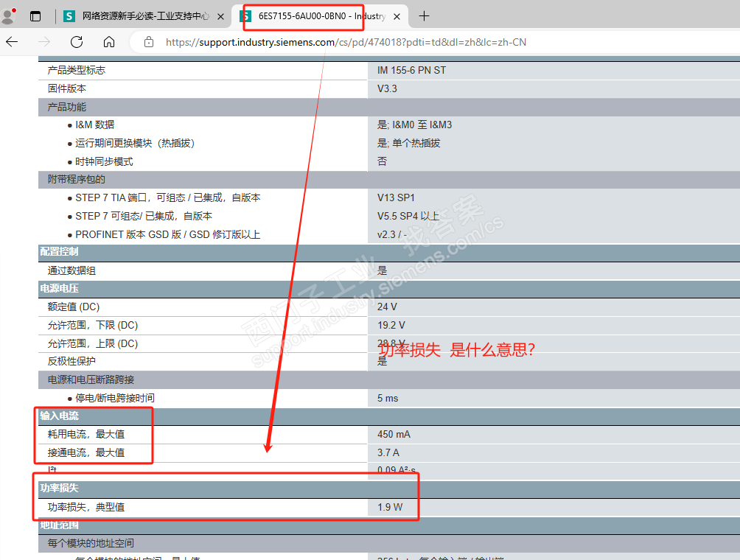Reload the page with refresh icon
Image resolution: width=740 pixels, height=560 pixels.
tap(77, 42)
